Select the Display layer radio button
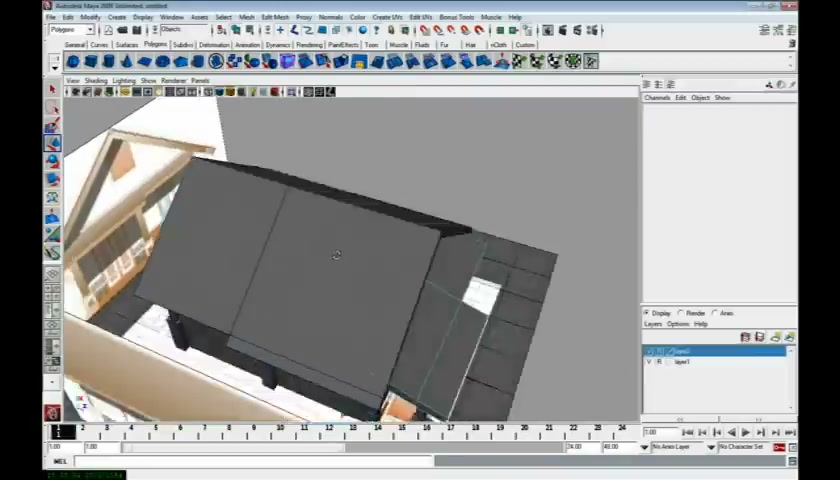Viewport: 840px width, 480px height. point(647,313)
